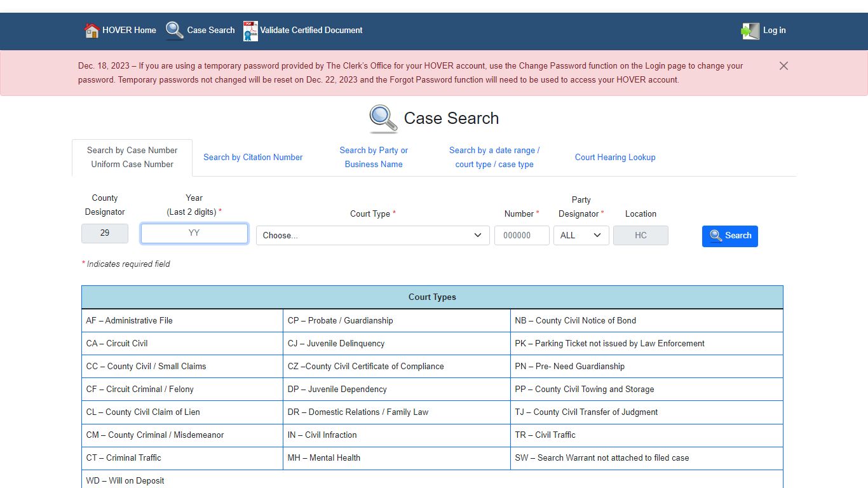This screenshot has width=868, height=488.
Task: Click 'NB – County Civil Notice of Bond' cell
Action: click(647, 321)
